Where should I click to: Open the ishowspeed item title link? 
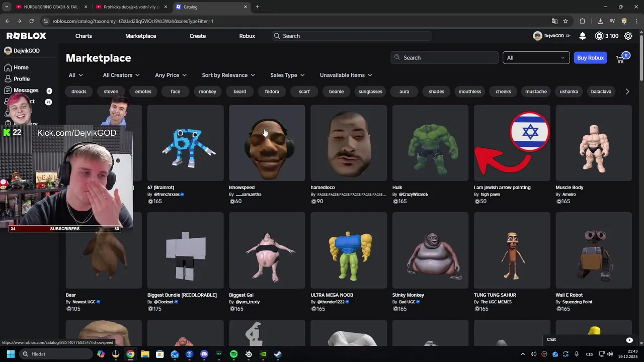pyautogui.click(x=242, y=188)
